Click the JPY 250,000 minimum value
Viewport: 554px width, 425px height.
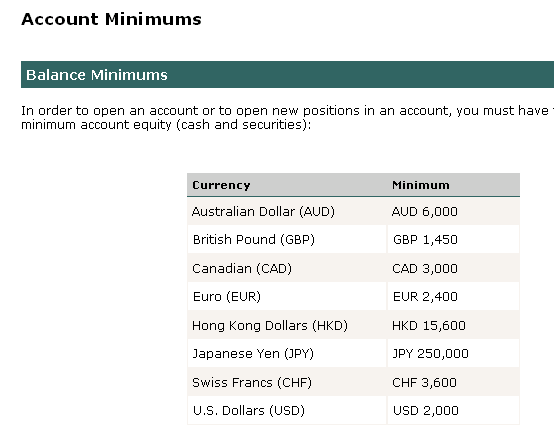(430, 354)
